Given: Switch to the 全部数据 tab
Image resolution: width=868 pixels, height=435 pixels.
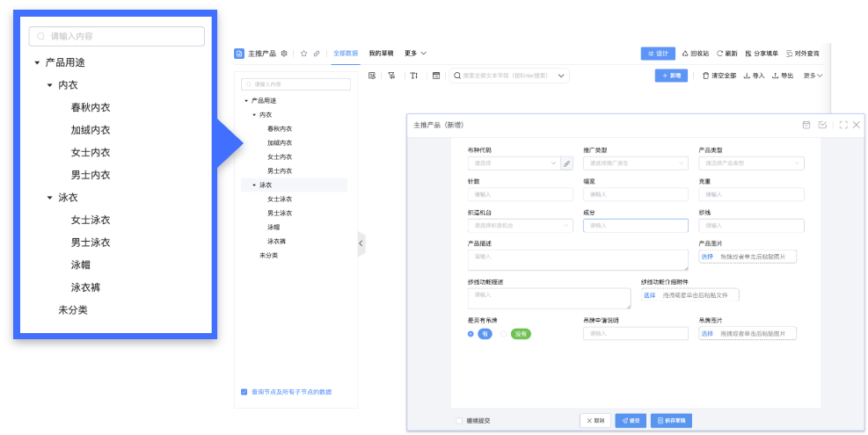Looking at the screenshot, I should pos(346,54).
